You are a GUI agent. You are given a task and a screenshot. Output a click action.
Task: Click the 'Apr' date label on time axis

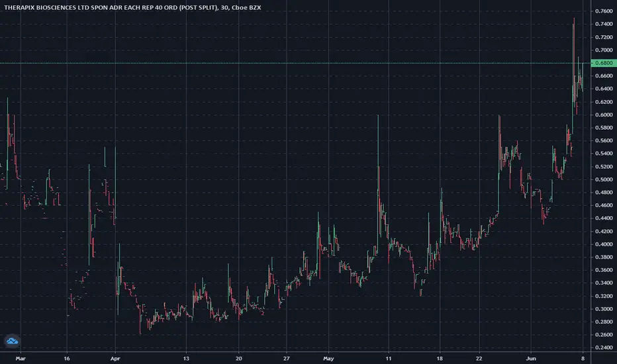click(115, 359)
